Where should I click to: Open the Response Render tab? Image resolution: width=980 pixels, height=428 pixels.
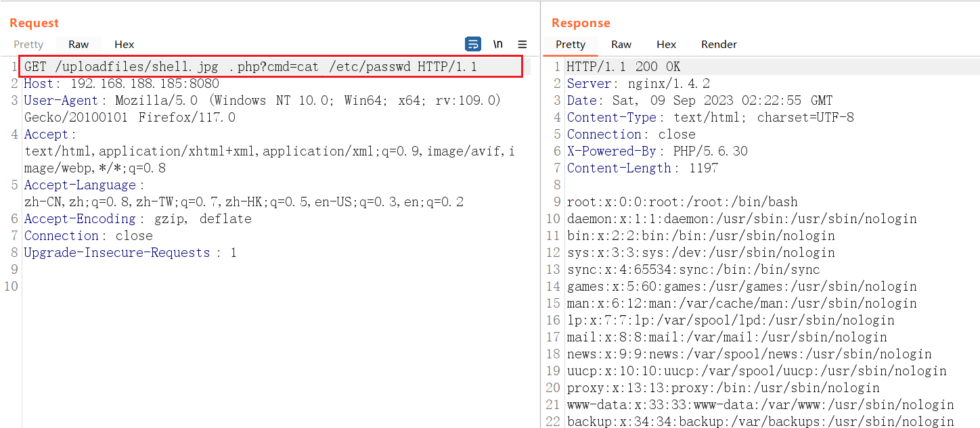pos(719,45)
